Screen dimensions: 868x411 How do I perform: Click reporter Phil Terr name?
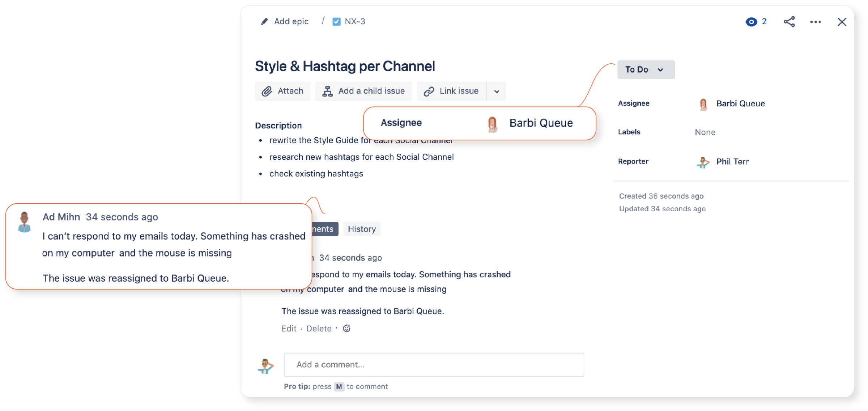tap(732, 162)
